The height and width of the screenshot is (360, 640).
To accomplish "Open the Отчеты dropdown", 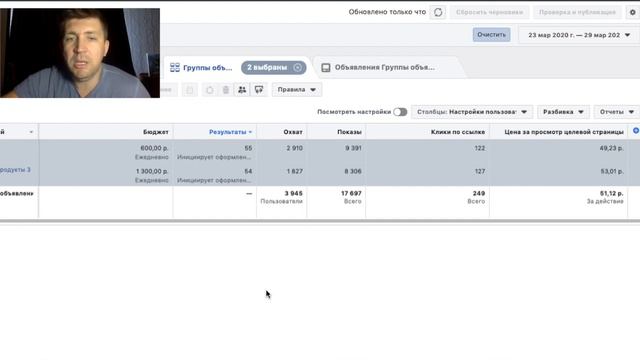I will tap(617, 112).
